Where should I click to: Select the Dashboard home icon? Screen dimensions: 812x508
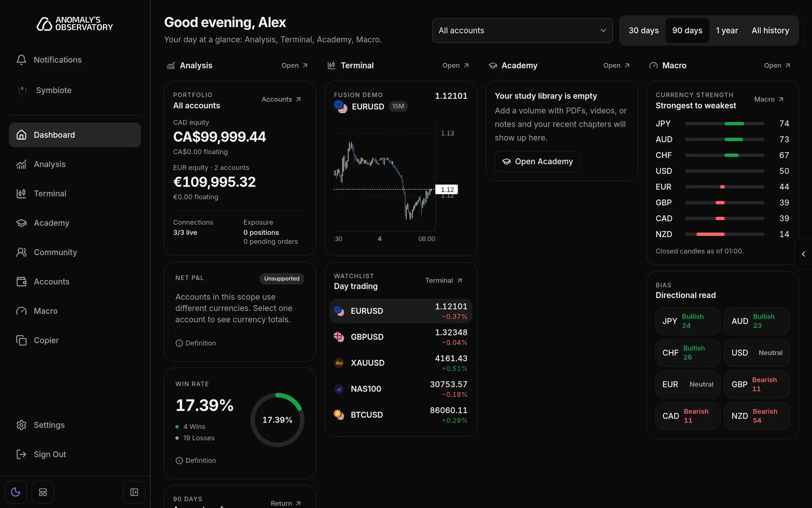point(22,135)
